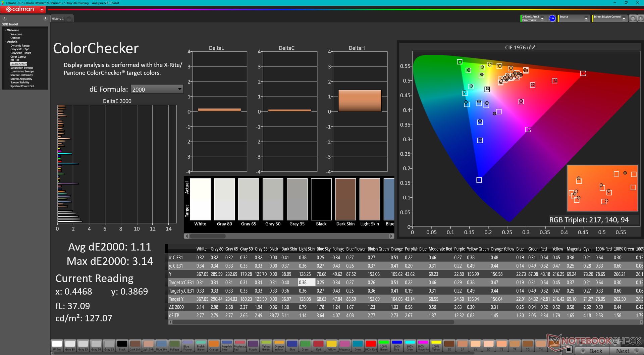Viewport: 644px width, 355px height.
Task: Add a new history tab with plus
Action: 69,19
